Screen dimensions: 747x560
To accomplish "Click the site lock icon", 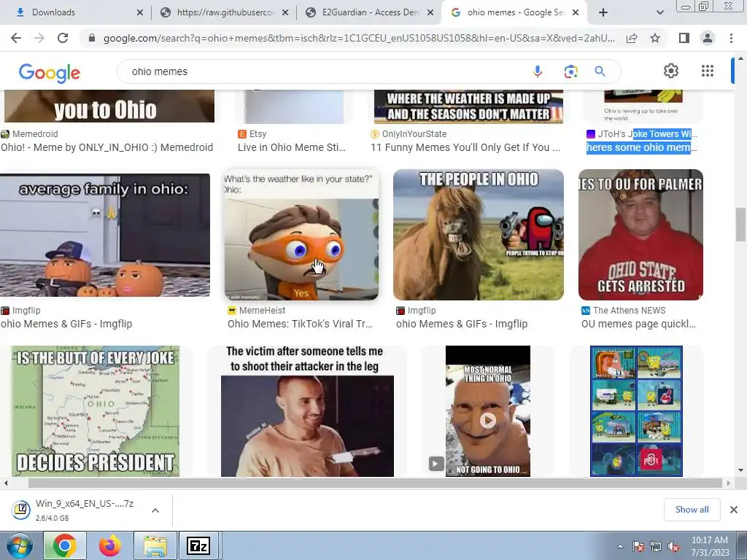I will 92,38.
